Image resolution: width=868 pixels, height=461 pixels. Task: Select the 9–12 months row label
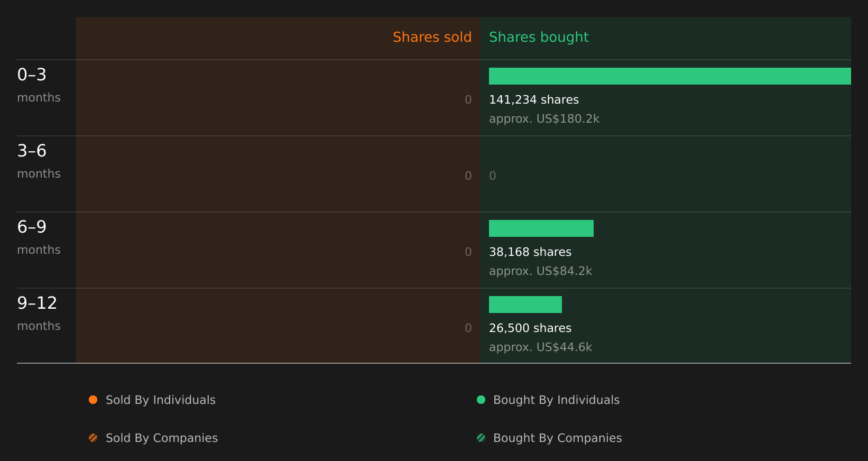(39, 314)
